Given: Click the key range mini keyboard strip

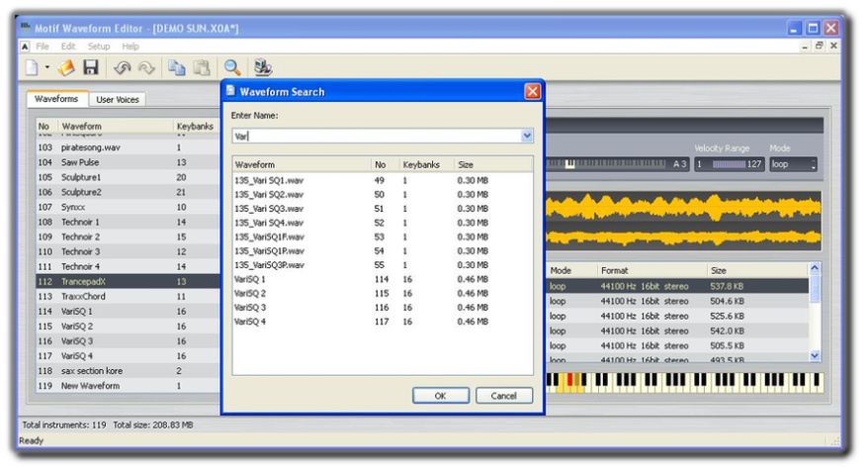Looking at the screenshot, I should [x=606, y=164].
